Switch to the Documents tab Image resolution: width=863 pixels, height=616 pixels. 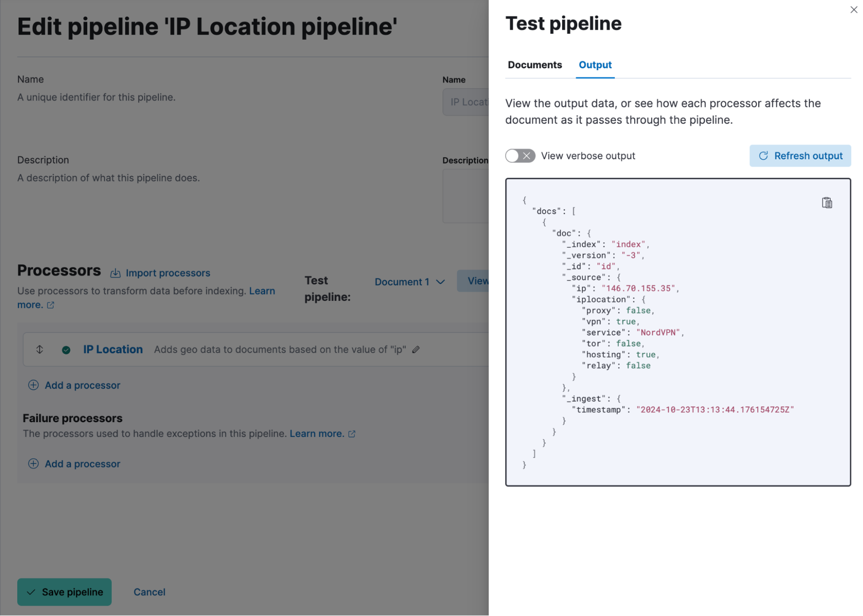pyautogui.click(x=534, y=65)
